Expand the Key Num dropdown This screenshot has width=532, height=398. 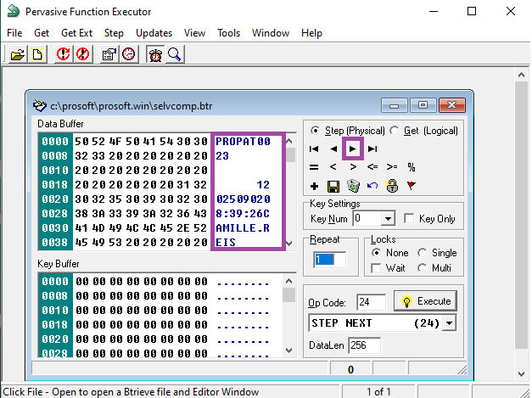388,219
